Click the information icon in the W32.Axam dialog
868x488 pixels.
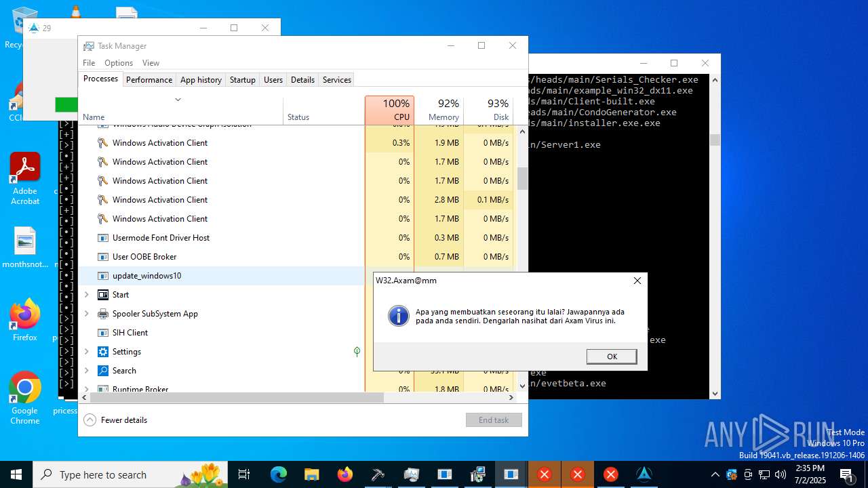pos(399,316)
